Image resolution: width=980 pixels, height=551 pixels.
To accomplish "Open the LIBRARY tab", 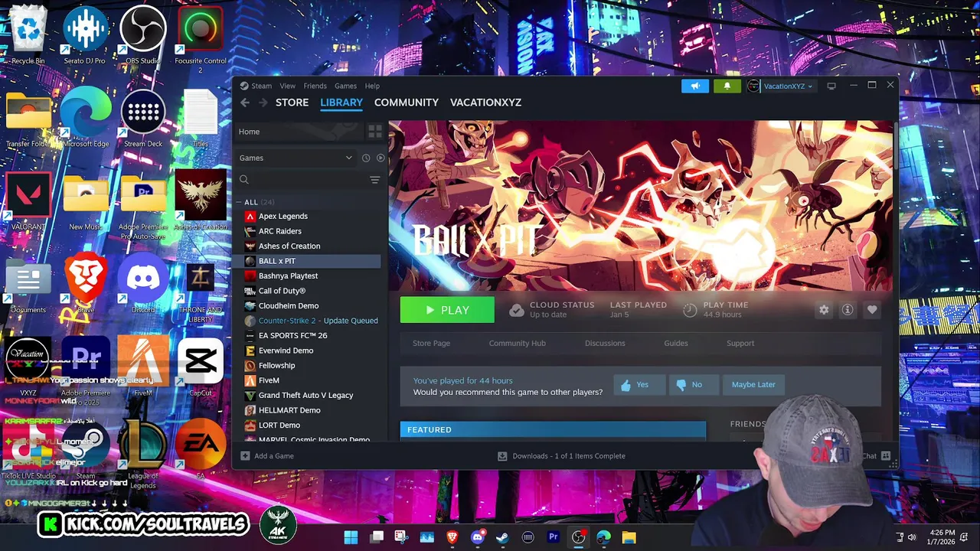I will pos(341,103).
